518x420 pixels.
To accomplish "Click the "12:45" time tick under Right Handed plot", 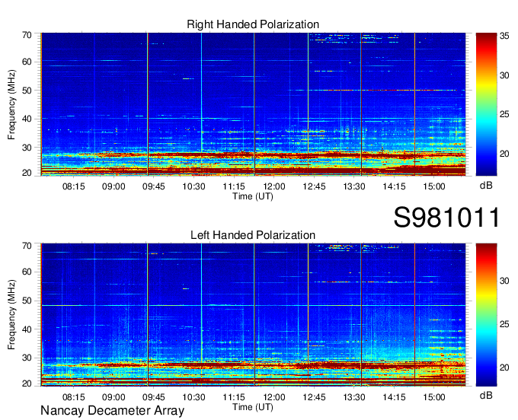I will pyautogui.click(x=314, y=186).
